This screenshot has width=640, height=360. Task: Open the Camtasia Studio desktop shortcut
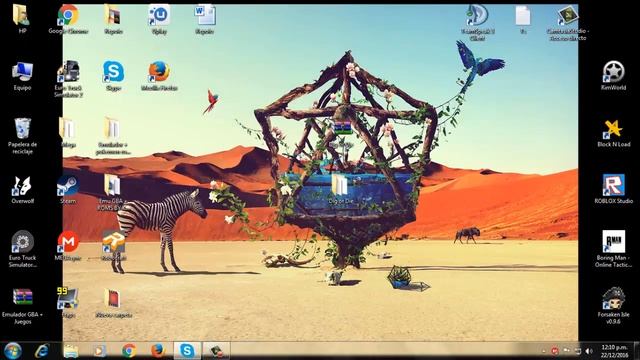(x=568, y=15)
